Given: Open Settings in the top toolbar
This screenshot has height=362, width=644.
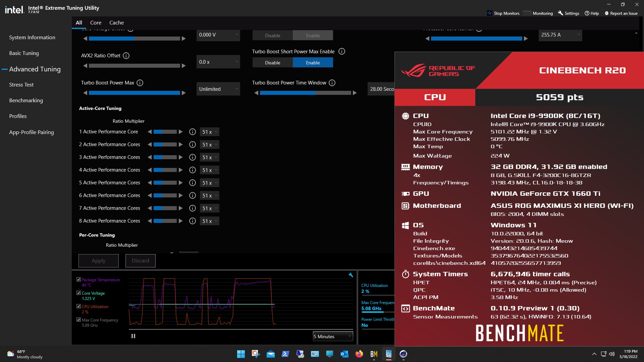Looking at the screenshot, I should pyautogui.click(x=569, y=13).
